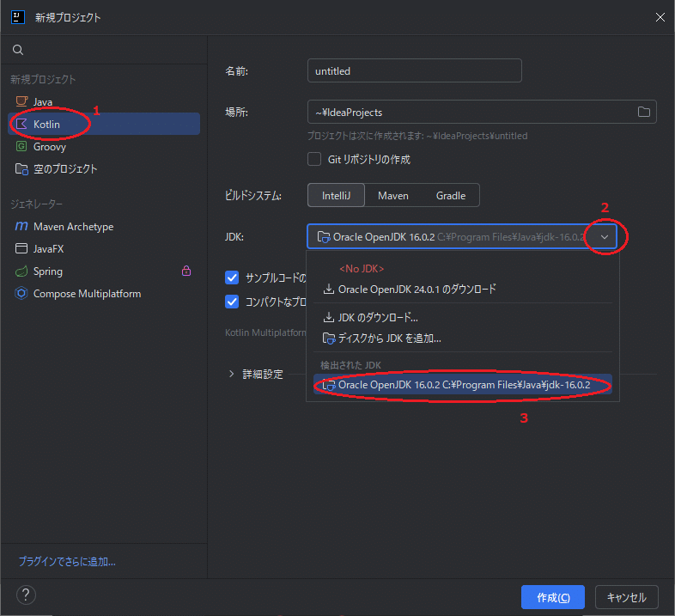
Task: Select Compose Multiplatform generator
Action: click(x=104, y=293)
